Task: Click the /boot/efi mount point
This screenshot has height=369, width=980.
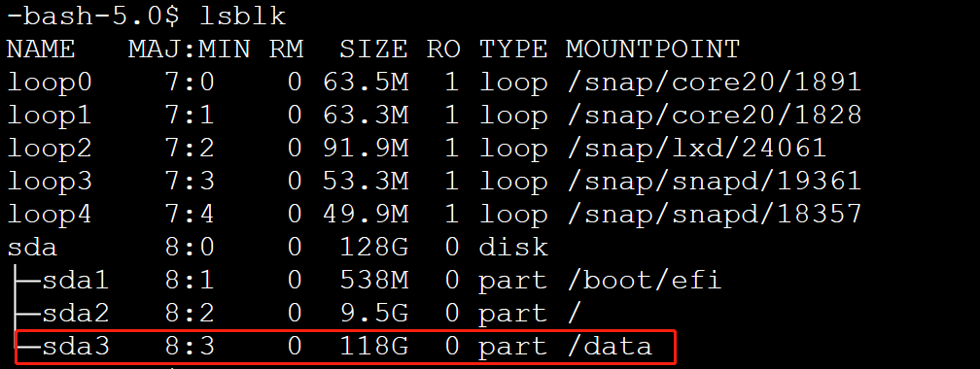Action: (x=644, y=281)
